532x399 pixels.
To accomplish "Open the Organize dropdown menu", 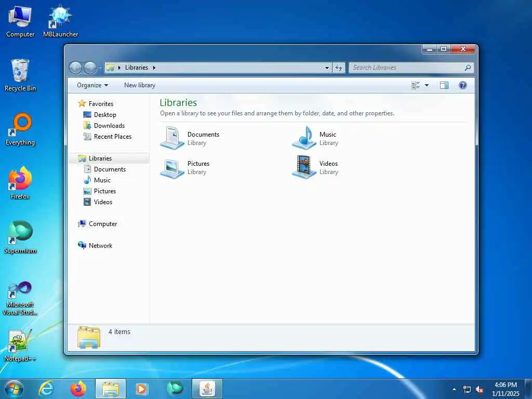I will pos(92,85).
